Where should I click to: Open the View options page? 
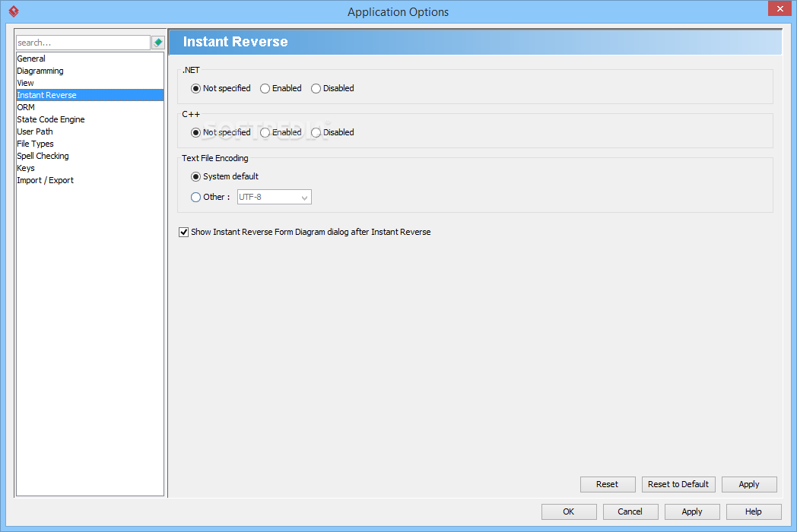point(90,83)
